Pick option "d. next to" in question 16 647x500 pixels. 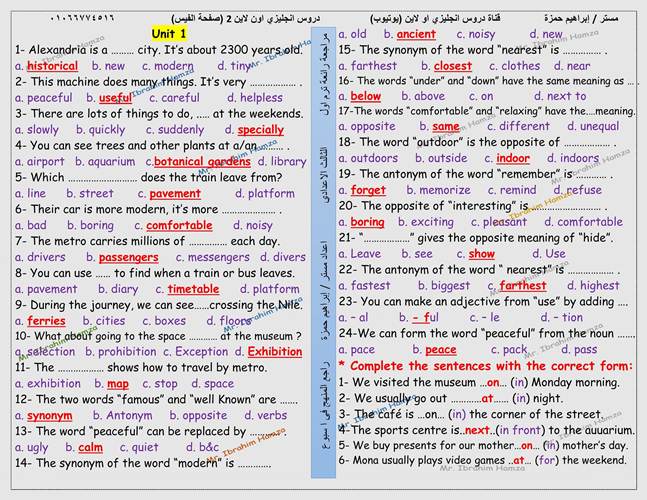coord(560,96)
